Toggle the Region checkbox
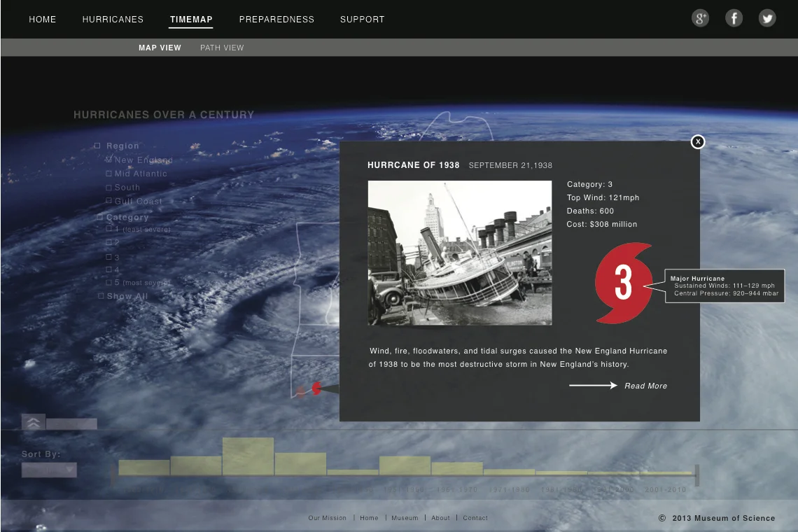798x532 pixels. pos(97,146)
